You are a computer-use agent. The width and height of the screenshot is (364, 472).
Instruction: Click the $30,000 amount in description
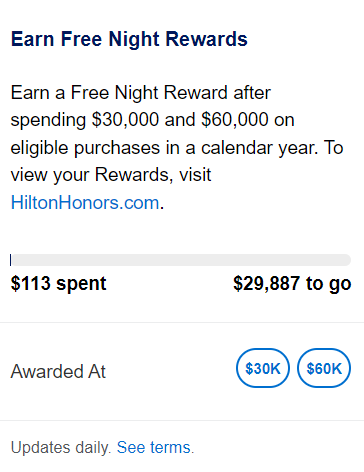coord(125,120)
